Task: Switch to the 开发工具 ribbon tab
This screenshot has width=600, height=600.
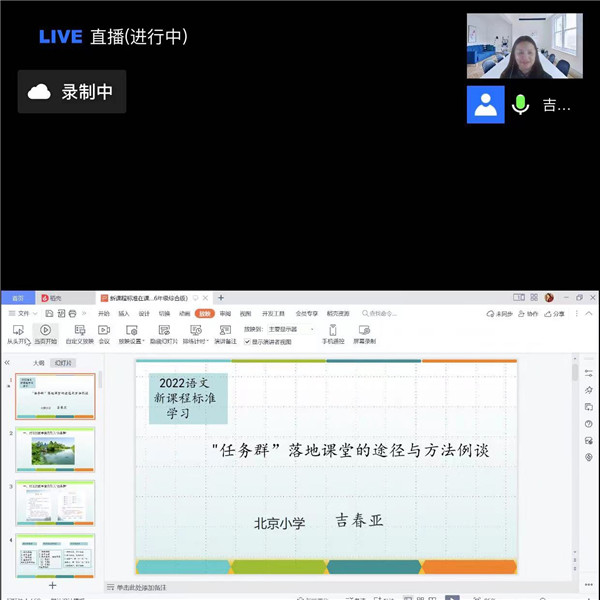Action: (x=273, y=313)
